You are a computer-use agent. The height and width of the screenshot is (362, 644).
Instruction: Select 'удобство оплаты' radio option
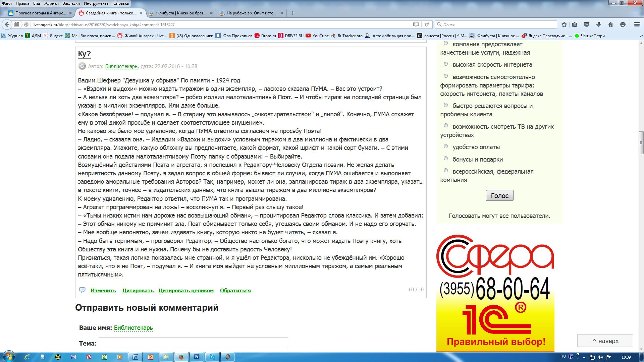tap(446, 146)
